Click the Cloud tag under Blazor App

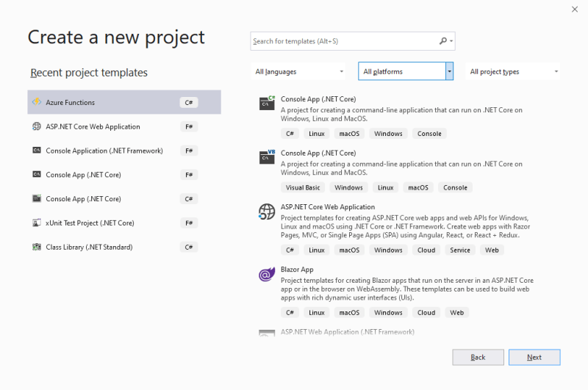pyautogui.click(x=426, y=312)
